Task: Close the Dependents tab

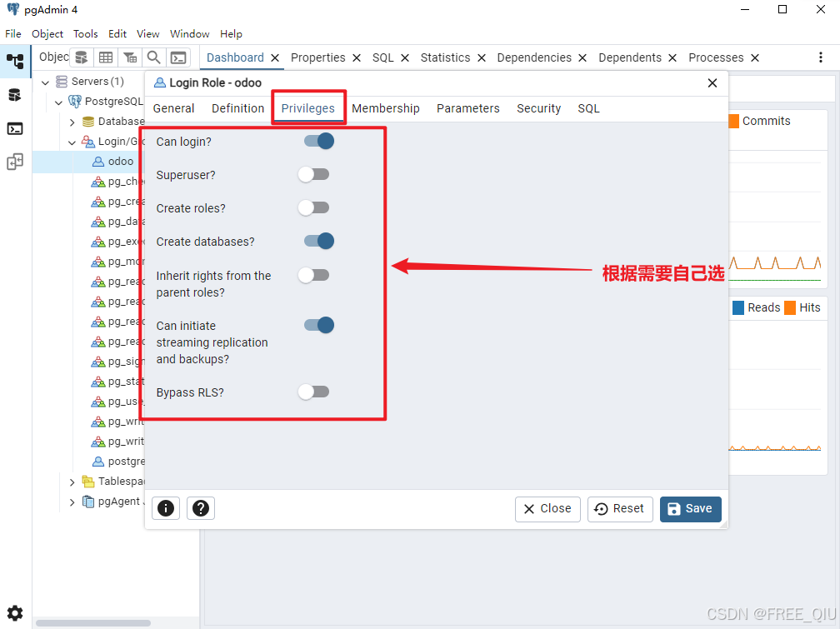Action: pos(672,57)
